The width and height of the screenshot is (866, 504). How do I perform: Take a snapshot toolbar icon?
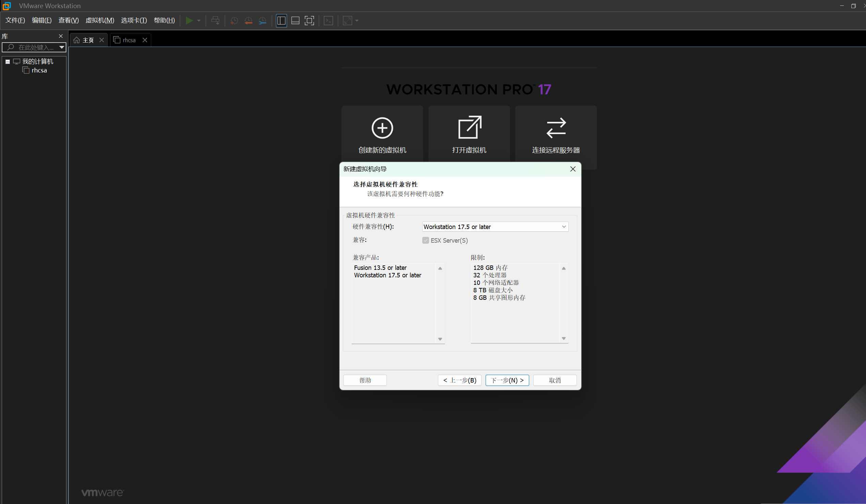tap(234, 21)
